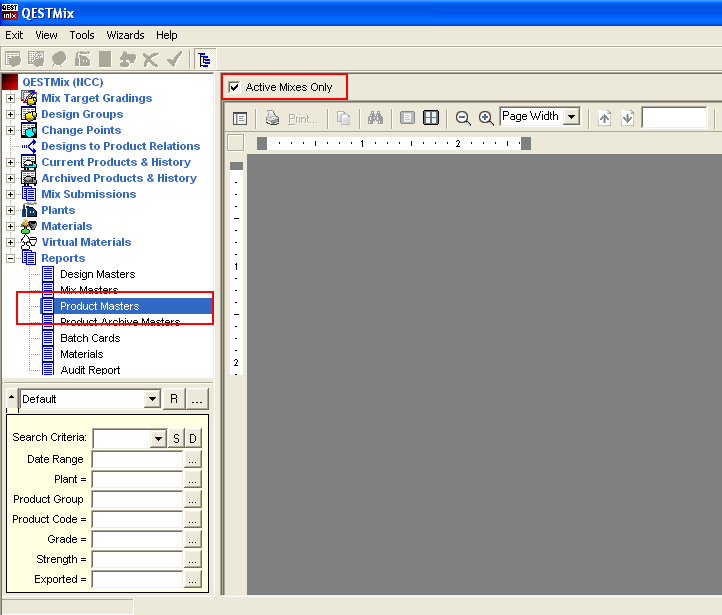
Task: Open the Page Width zoom dropdown
Action: 571,117
